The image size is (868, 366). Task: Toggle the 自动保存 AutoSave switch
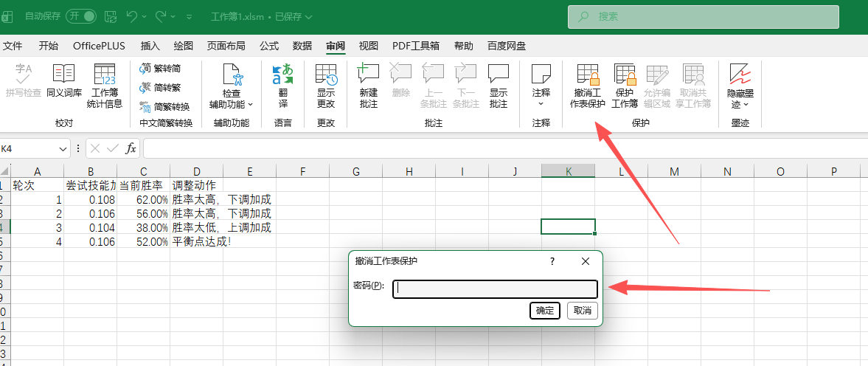81,17
